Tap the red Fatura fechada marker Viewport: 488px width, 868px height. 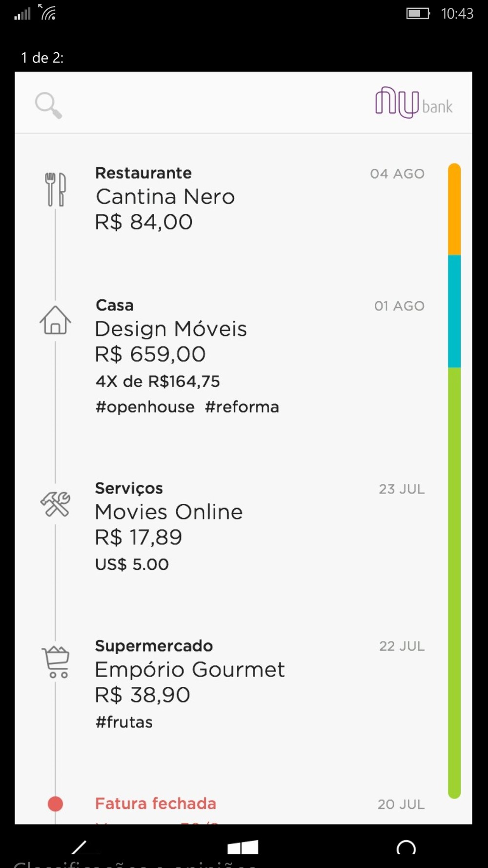[55, 804]
